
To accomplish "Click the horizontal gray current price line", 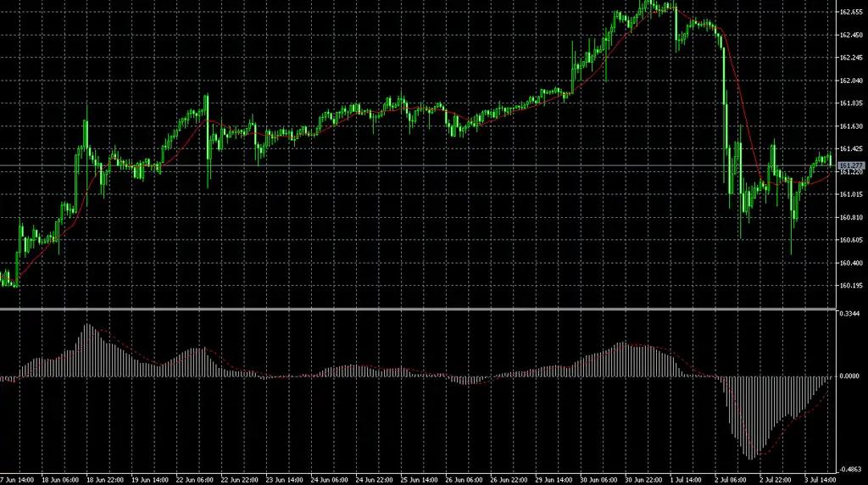I will [x=418, y=165].
